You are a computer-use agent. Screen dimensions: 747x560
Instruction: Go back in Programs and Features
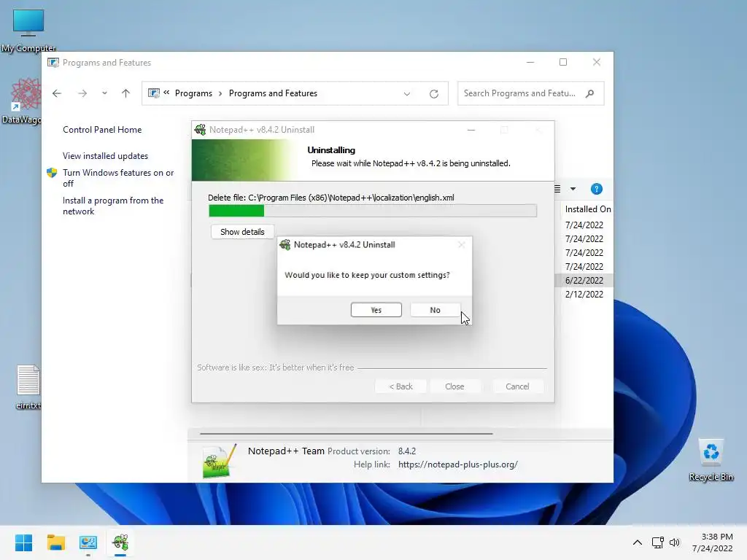(x=57, y=93)
